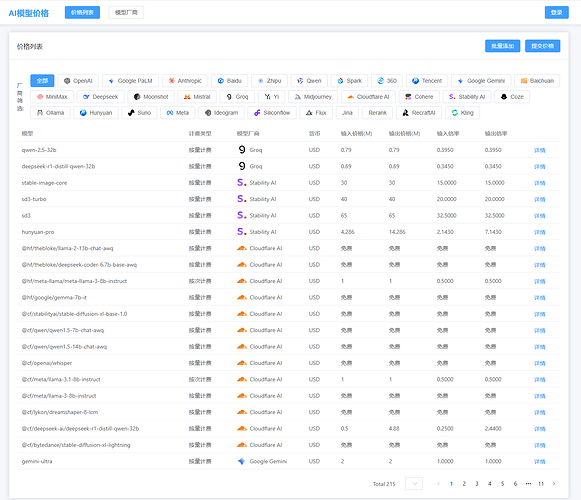
Task: Filter by Siliconflow vendor
Action: pos(272,113)
